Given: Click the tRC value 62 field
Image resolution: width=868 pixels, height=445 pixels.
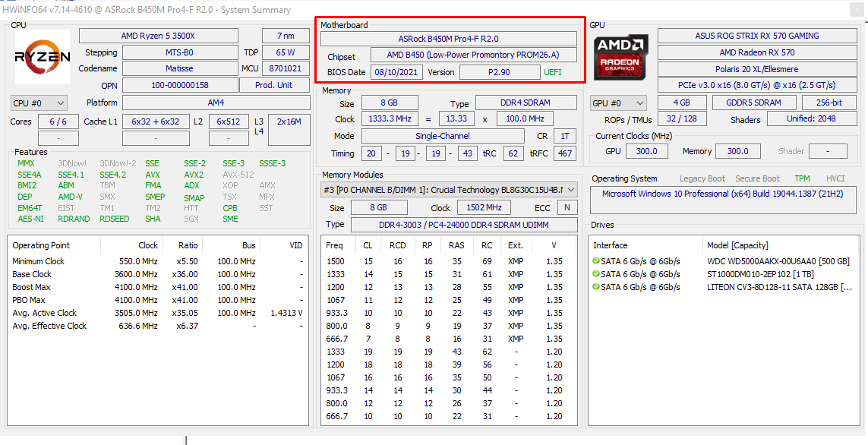Looking at the screenshot, I should pyautogui.click(x=513, y=153).
